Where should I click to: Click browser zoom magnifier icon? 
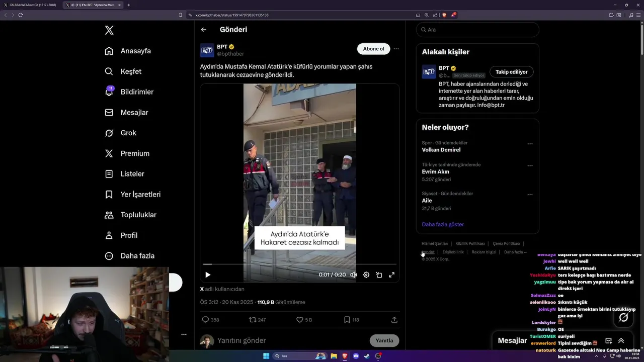click(427, 15)
